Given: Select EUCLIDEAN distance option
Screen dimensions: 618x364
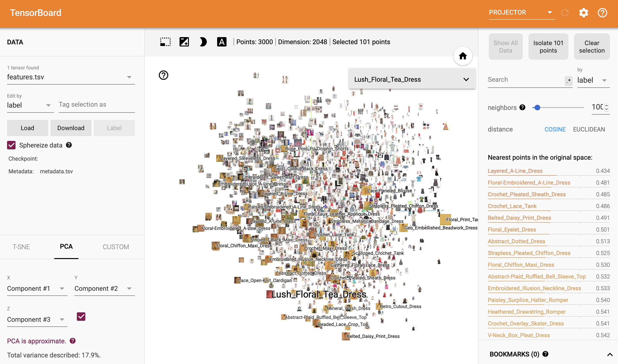Looking at the screenshot, I should [589, 129].
